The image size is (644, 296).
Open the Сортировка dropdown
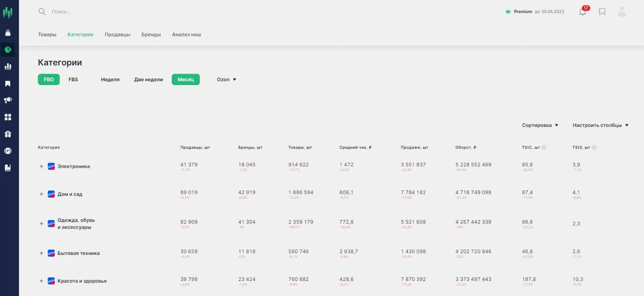click(x=540, y=125)
